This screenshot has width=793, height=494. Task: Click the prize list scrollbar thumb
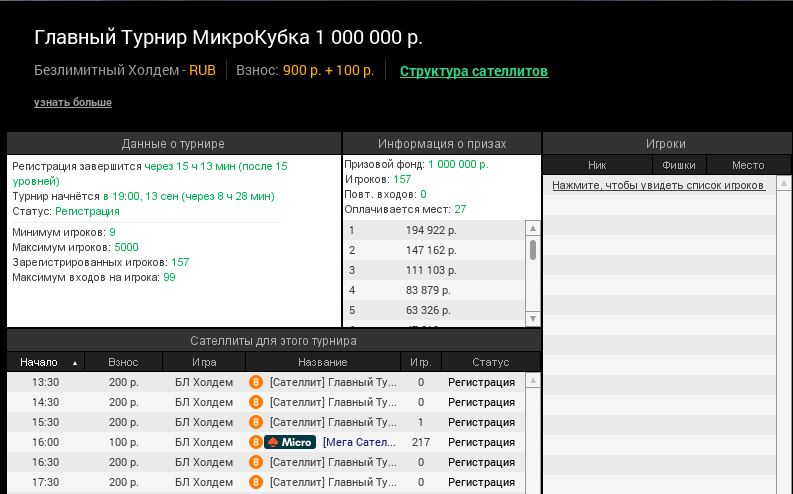tap(533, 249)
